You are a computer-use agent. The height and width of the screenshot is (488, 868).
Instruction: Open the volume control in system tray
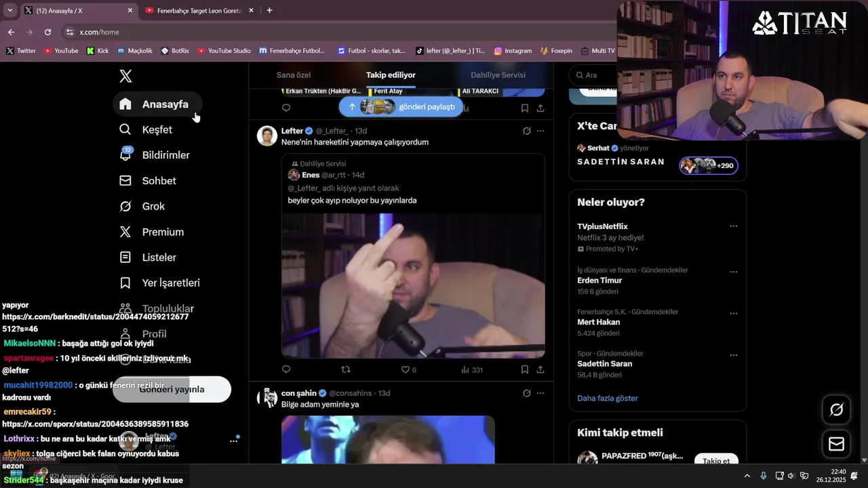pos(791,476)
